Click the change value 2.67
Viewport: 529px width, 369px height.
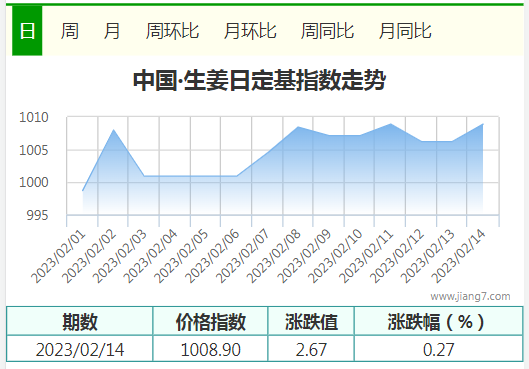coord(311,349)
